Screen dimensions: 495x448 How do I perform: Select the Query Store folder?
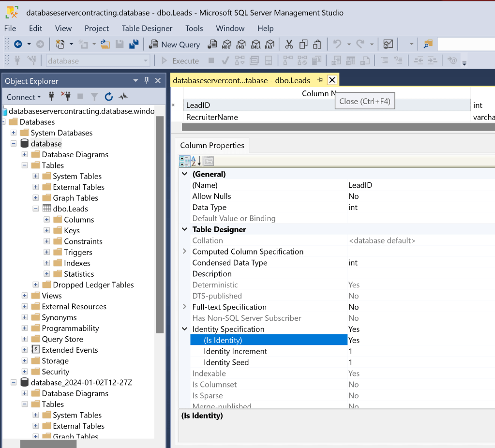coord(62,339)
